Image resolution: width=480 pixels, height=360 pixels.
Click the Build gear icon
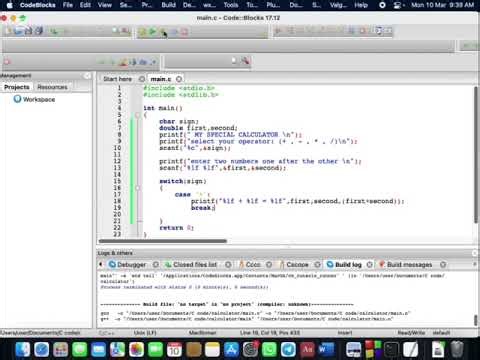(x=142, y=32)
